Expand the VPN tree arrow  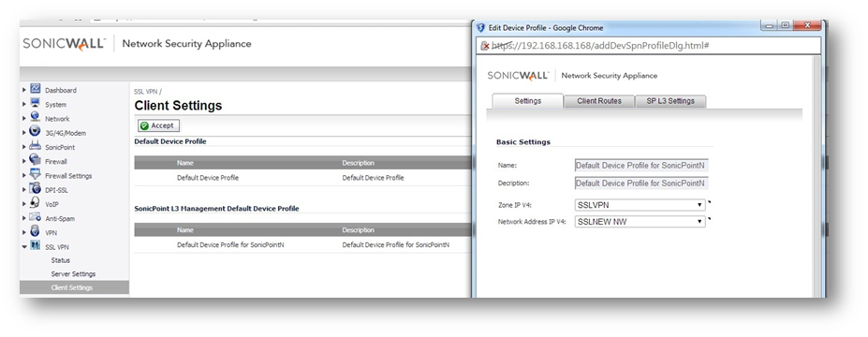24,232
